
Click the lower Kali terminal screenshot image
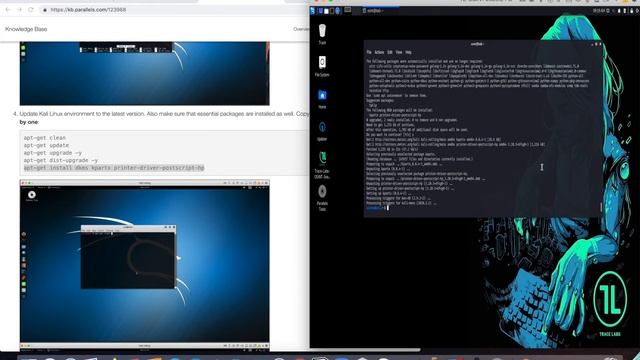(144, 264)
